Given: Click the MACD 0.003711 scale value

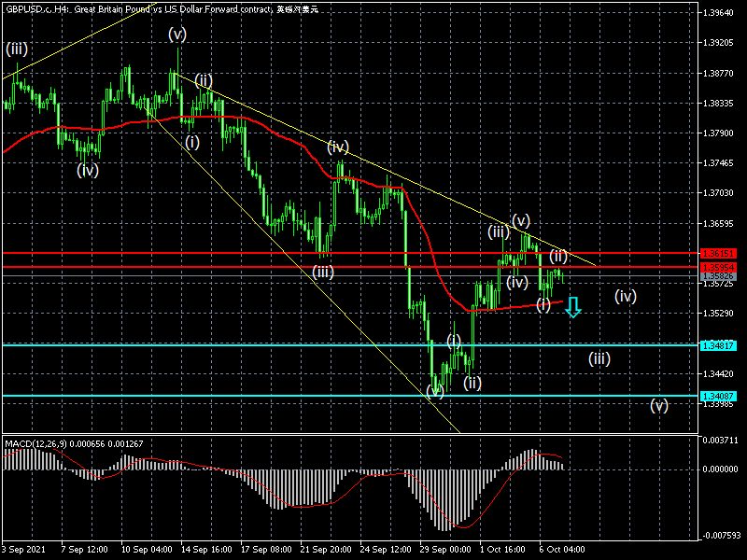Looking at the screenshot, I should 723,440.
